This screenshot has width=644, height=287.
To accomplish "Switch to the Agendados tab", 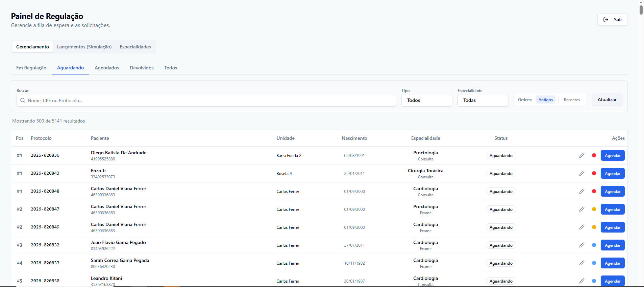I will (x=107, y=68).
